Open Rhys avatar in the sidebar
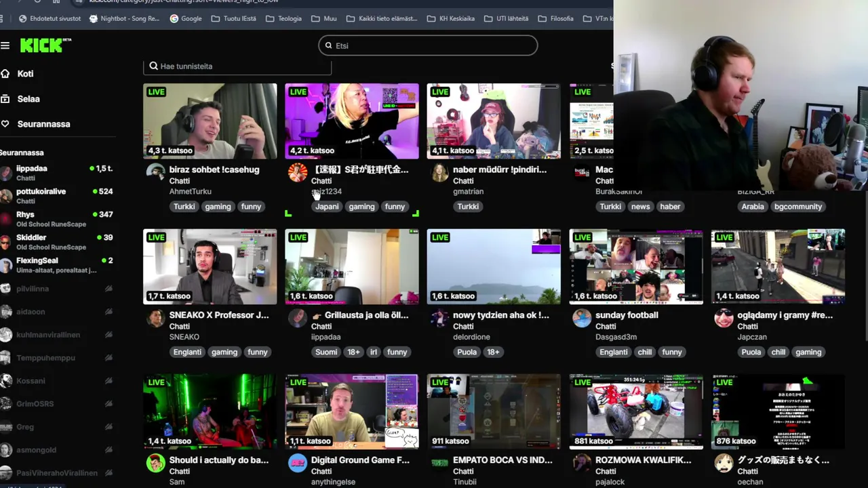This screenshot has height=488, width=868. 6,219
